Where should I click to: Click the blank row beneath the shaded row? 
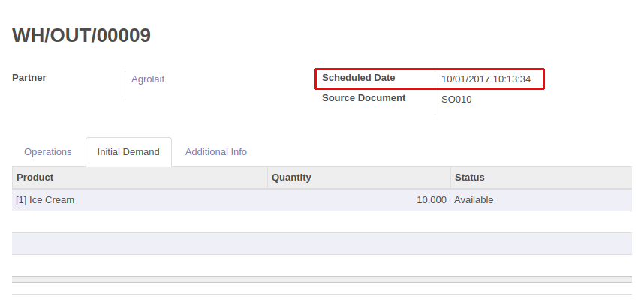tap(321, 265)
